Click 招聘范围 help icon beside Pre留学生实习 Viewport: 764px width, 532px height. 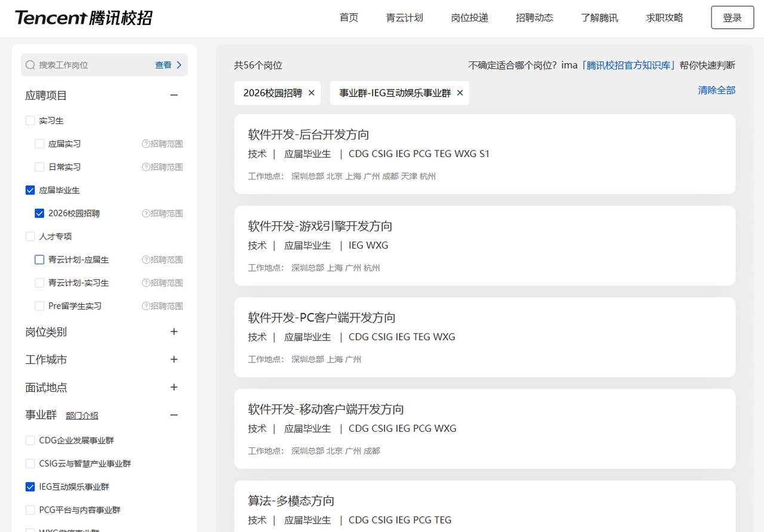point(146,306)
